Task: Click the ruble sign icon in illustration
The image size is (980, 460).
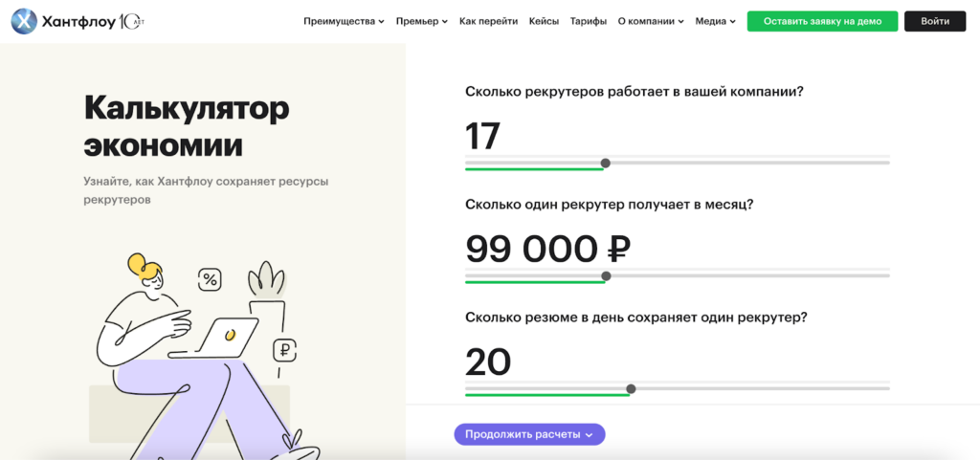Action: [x=283, y=350]
